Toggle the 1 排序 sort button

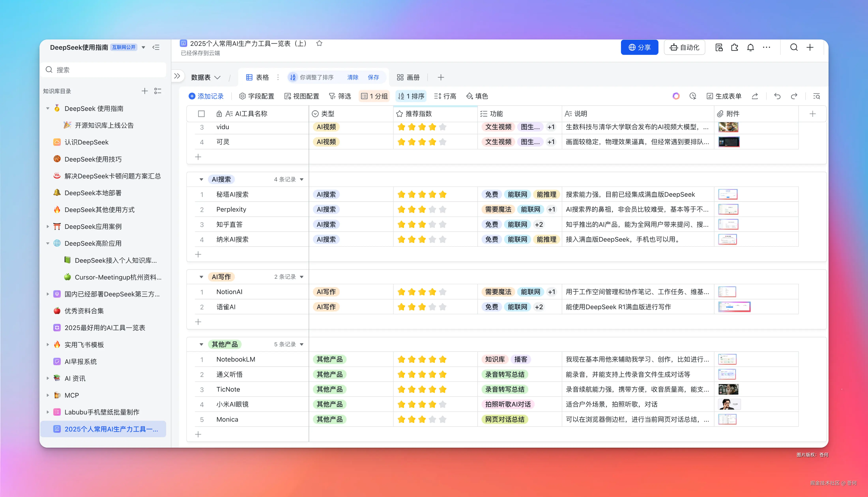coord(411,96)
